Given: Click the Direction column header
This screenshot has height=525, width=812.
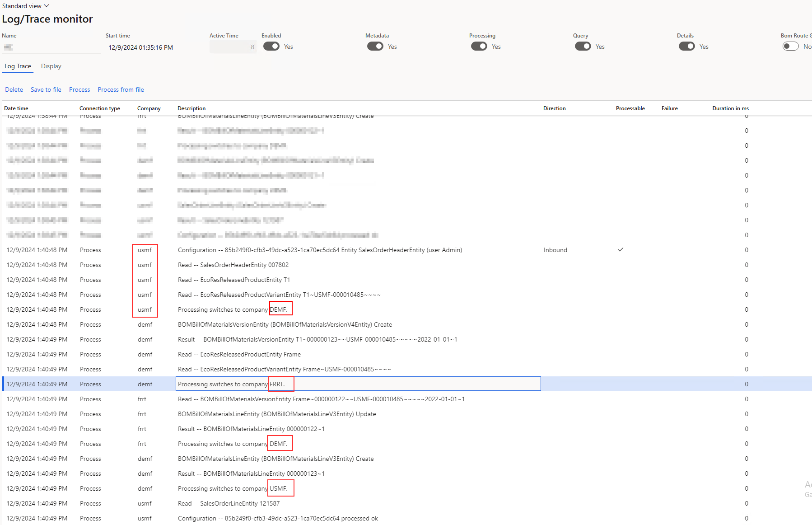Looking at the screenshot, I should coord(555,108).
